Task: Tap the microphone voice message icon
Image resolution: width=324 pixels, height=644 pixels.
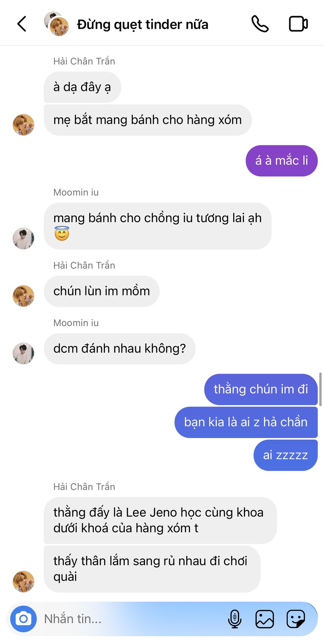Action: pos(235,619)
